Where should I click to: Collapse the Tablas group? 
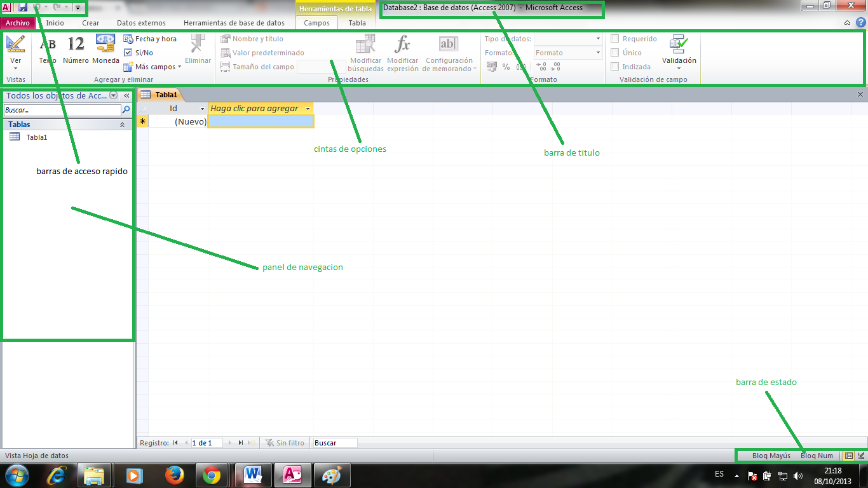pos(122,125)
